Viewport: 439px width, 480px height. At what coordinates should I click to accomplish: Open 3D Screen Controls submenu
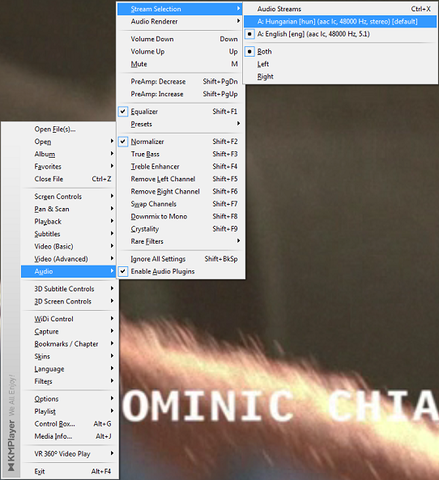pyautogui.click(x=68, y=301)
